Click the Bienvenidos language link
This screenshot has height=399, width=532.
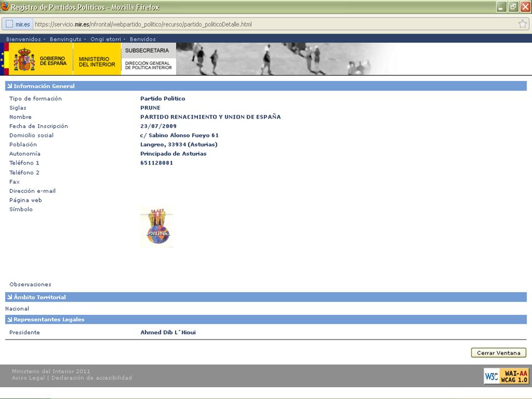[x=23, y=39]
